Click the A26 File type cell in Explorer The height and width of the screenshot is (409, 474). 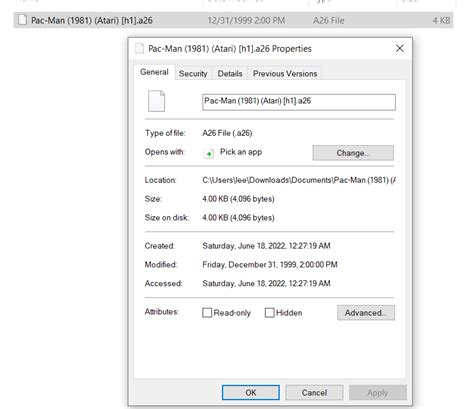coord(329,21)
